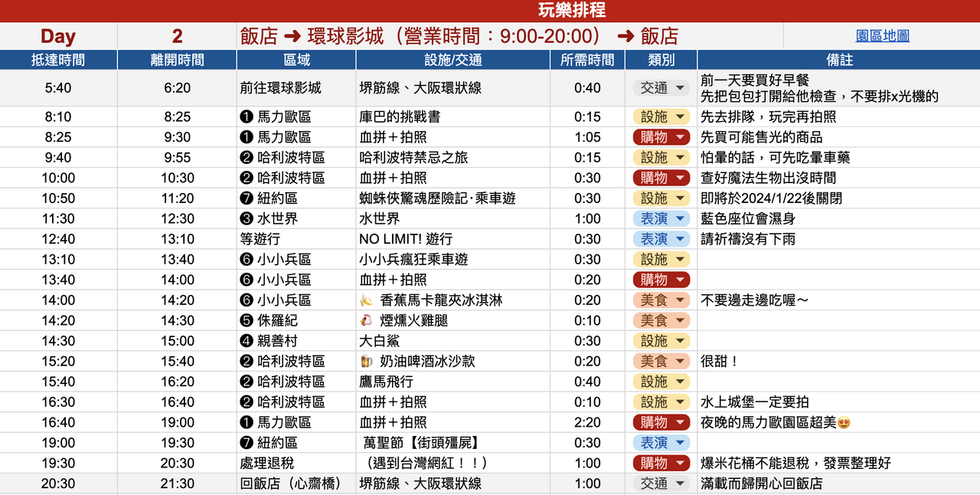980x495 pixels.
Task: Open the 園區地圖 hyperlink
Action: click(x=882, y=36)
